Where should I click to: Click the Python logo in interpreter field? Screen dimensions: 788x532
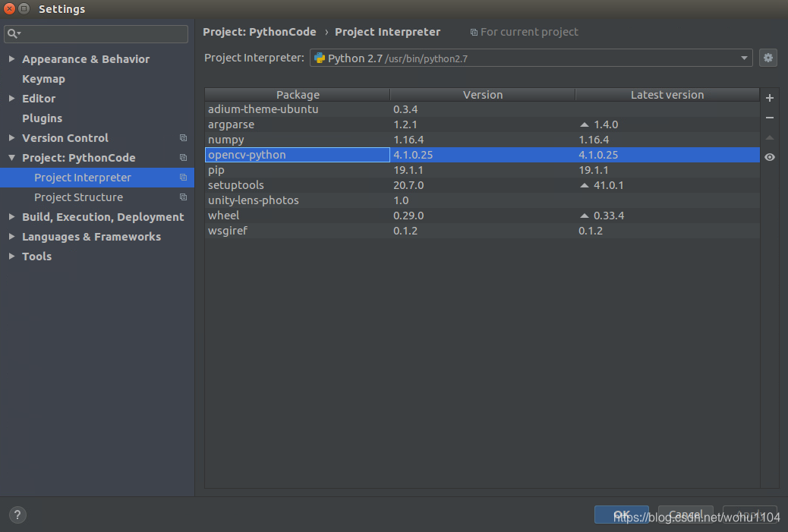click(320, 58)
